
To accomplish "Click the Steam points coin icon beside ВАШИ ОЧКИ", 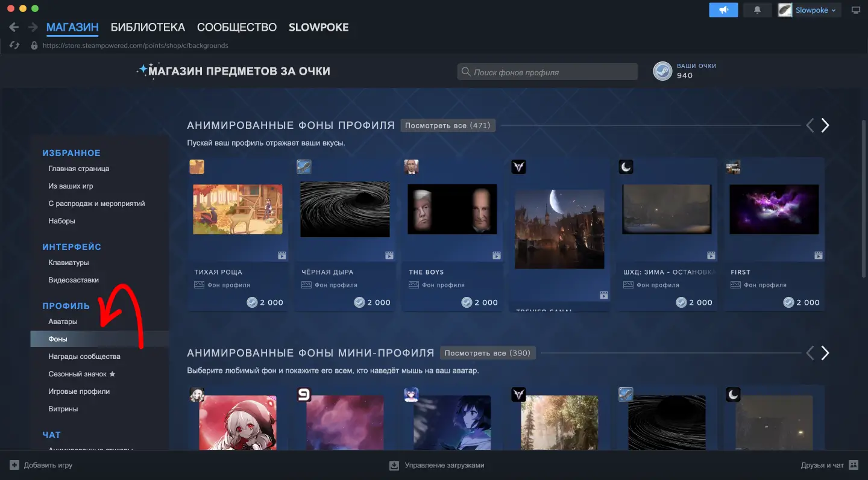I will (662, 71).
